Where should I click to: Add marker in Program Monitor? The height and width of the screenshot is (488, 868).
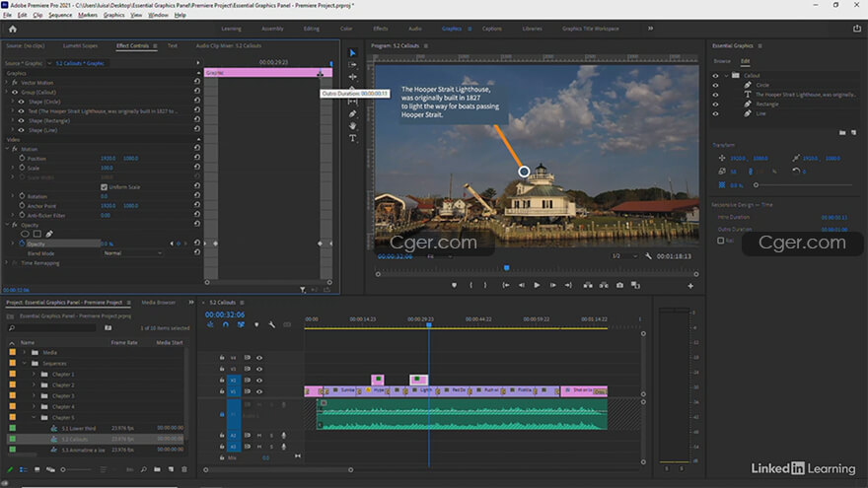pos(455,286)
